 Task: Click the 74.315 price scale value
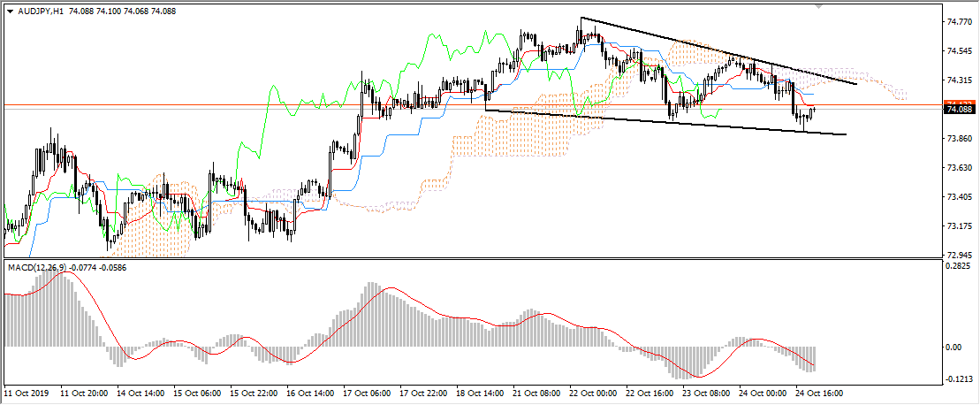tap(960, 80)
